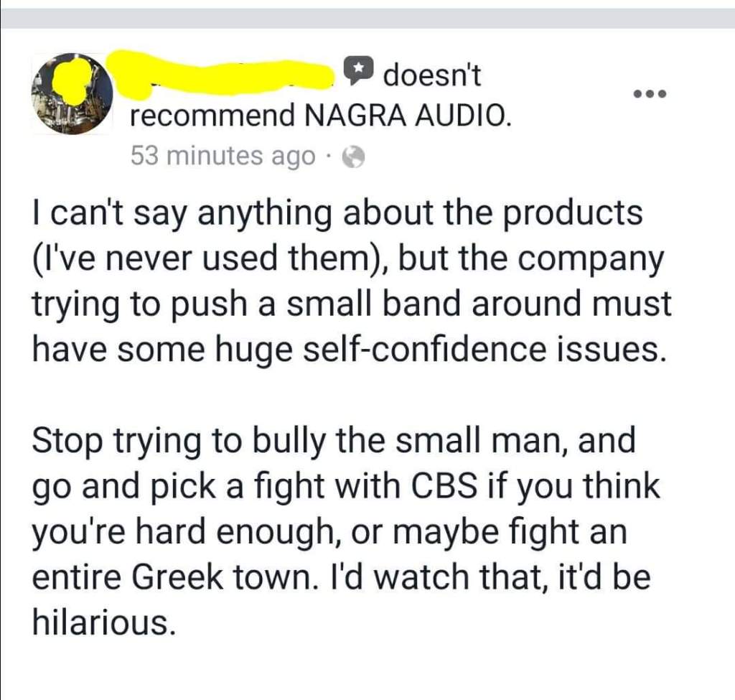Image resolution: width=735 pixels, height=700 pixels.
Task: Click the public globe privacy icon
Action: (355, 157)
